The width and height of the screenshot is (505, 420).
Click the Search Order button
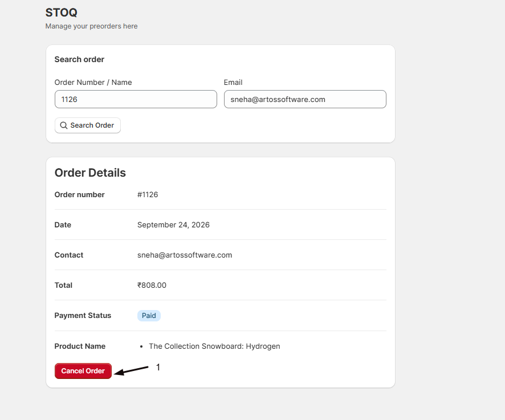[x=88, y=125]
